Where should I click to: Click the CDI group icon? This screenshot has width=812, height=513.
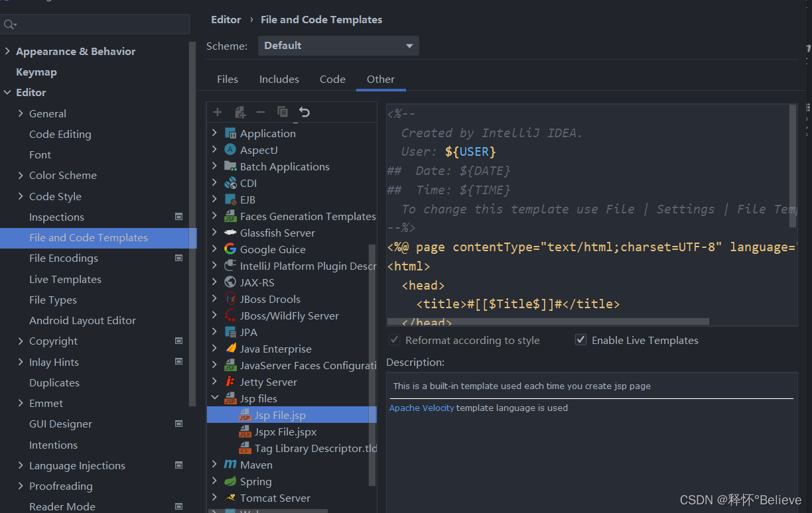point(230,183)
